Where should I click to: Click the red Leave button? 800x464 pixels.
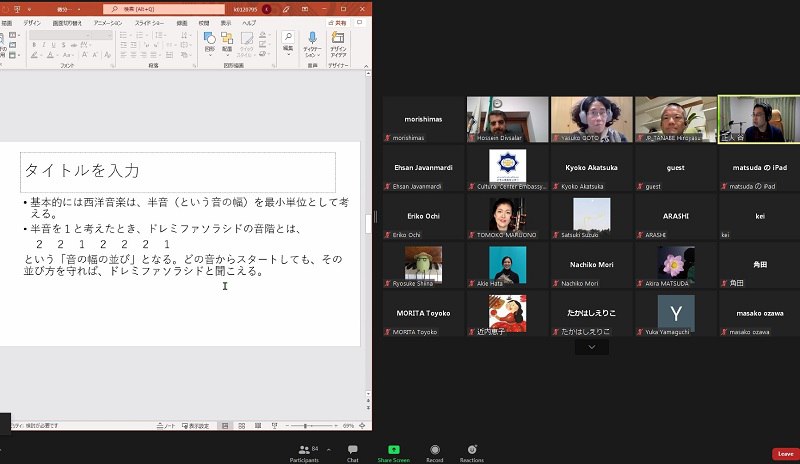785,453
